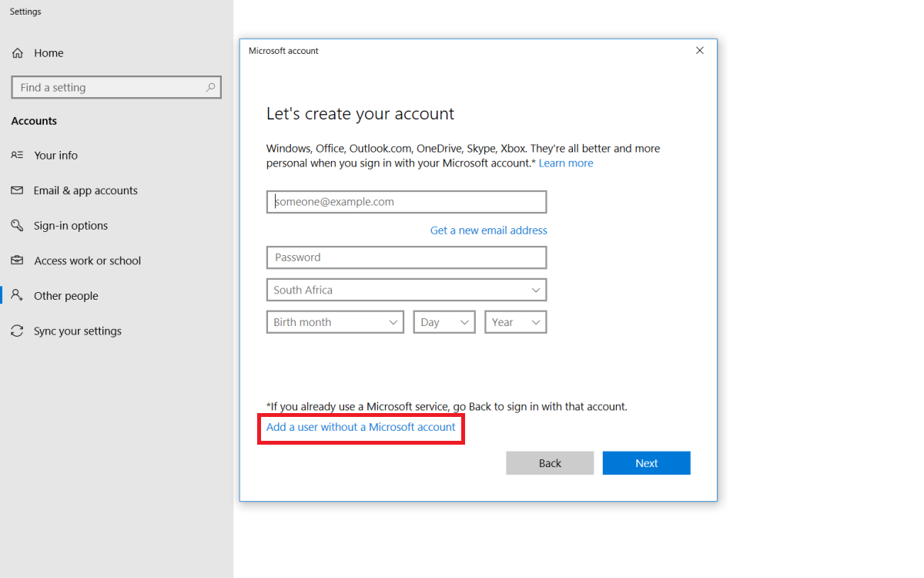This screenshot has height=578, width=924.
Task: Click the Password input field
Action: tap(407, 257)
